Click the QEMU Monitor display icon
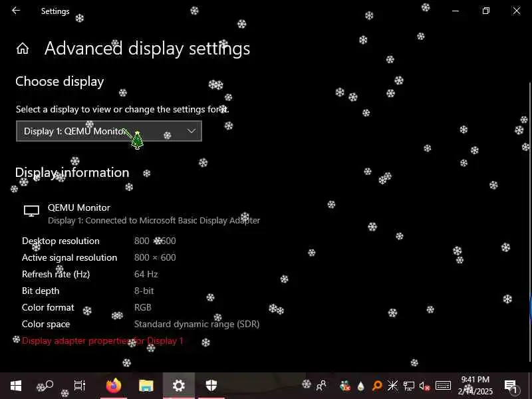532x399 pixels. (x=31, y=211)
